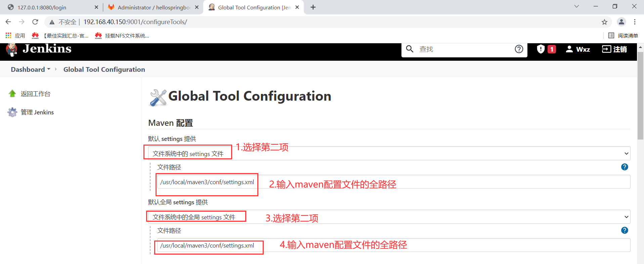Open the tab search chevron
The height and width of the screenshot is (264, 644).
tap(576, 6)
